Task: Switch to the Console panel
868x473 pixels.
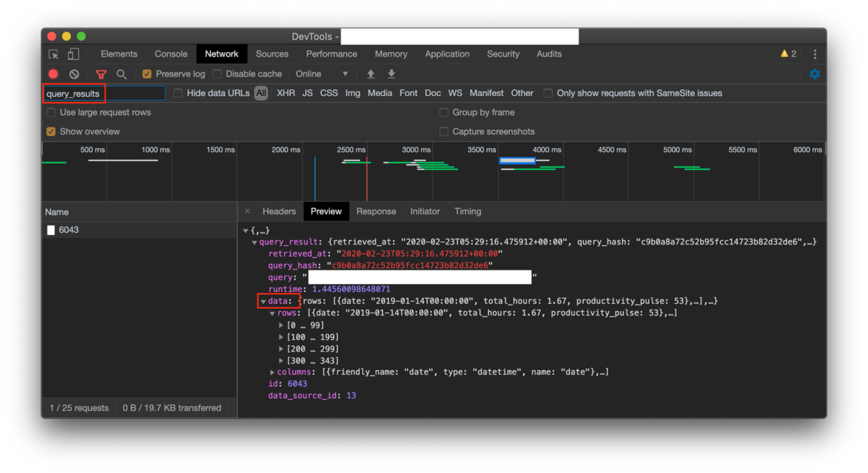Action: (171, 54)
